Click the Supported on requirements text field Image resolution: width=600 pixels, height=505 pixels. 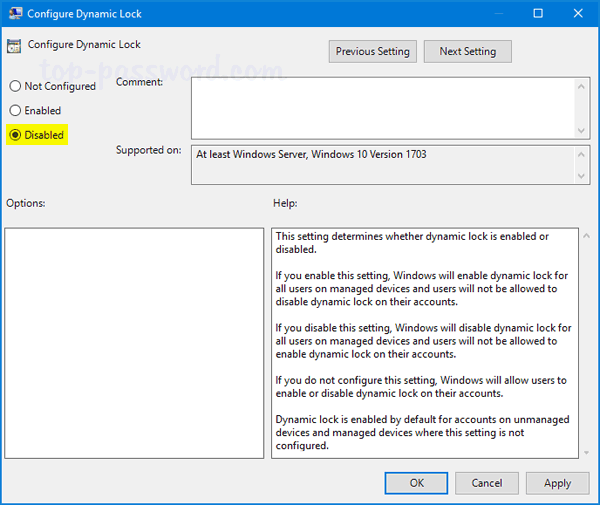380,165
